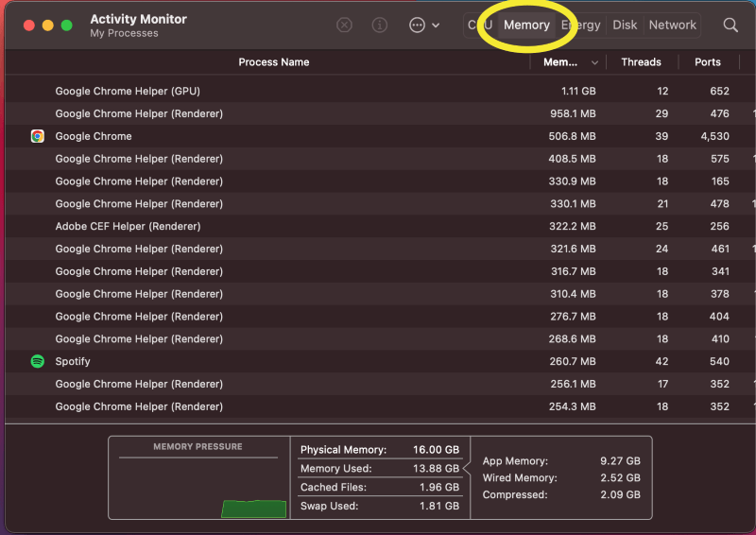Minimize the window with yellow button
The height and width of the screenshot is (535, 756).
click(48, 26)
